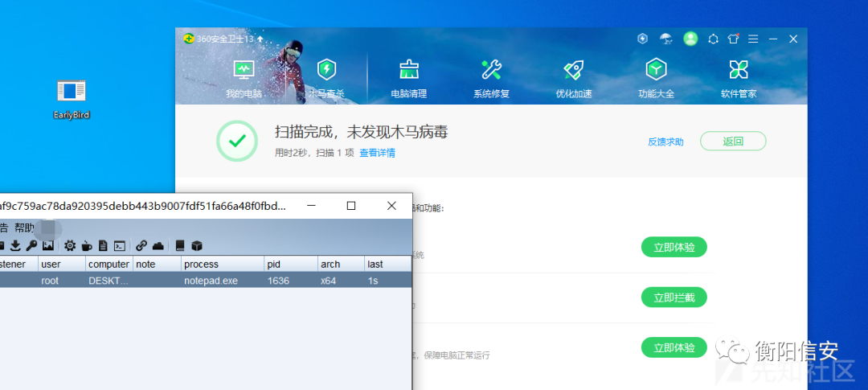Click the 360安全卫士 logo icon
This screenshot has width=868, height=390.
pyautogui.click(x=189, y=39)
